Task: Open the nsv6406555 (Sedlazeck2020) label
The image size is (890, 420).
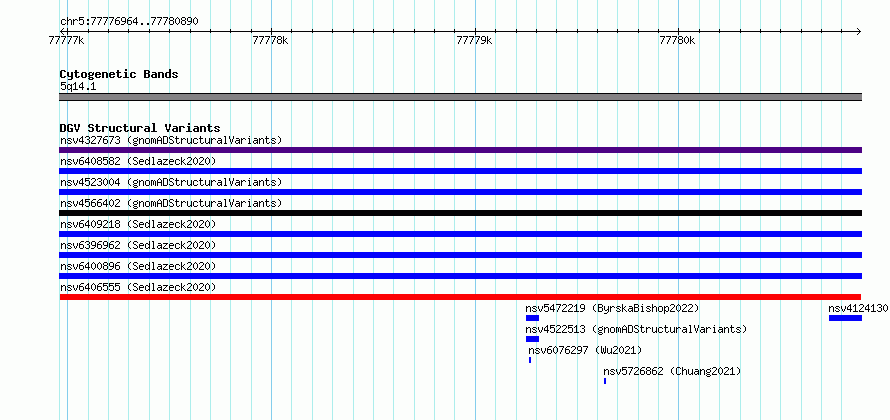Action: 138,287
